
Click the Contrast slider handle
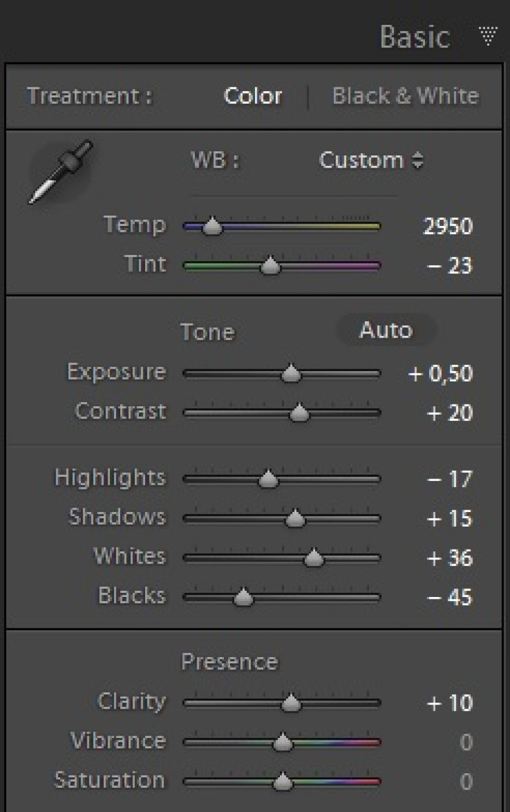tap(299, 413)
